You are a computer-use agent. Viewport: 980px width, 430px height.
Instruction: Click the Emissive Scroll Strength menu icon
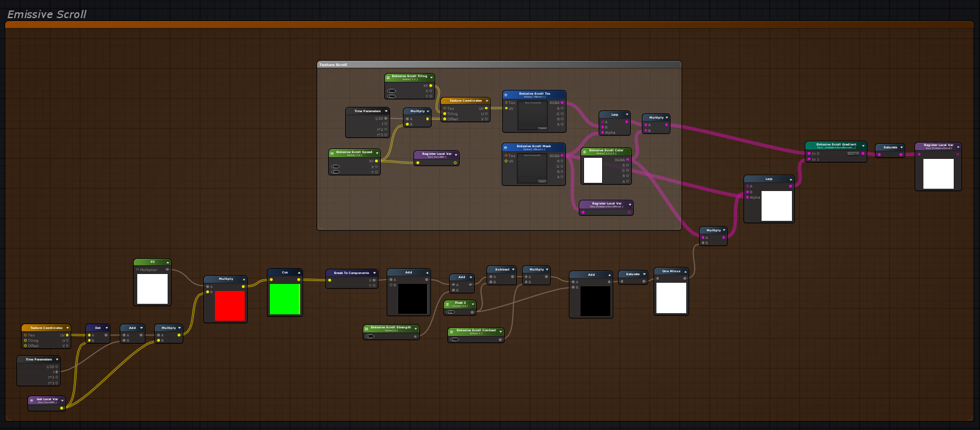[367, 328]
